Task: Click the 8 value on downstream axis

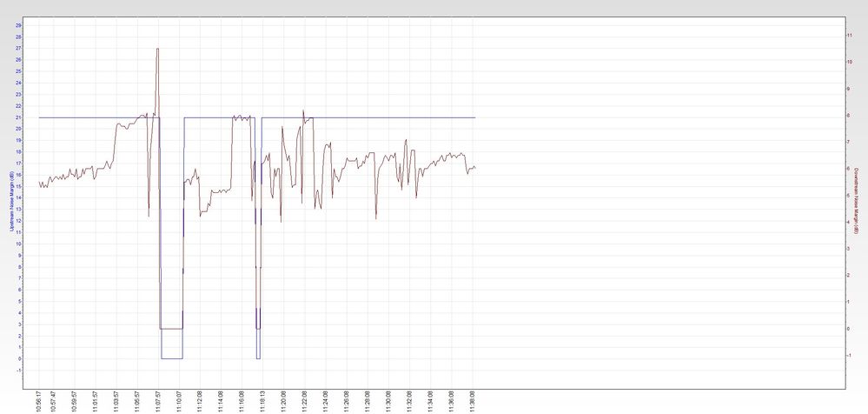Action: tap(850, 116)
